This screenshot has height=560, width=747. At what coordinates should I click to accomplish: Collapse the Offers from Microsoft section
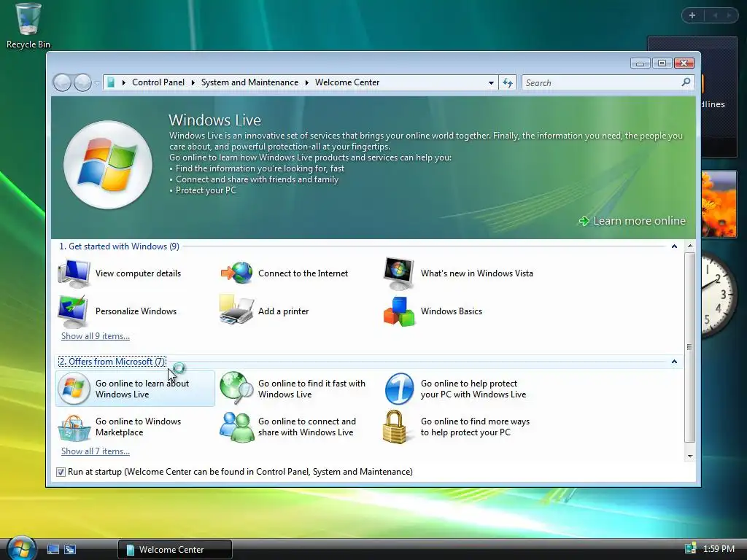(674, 362)
